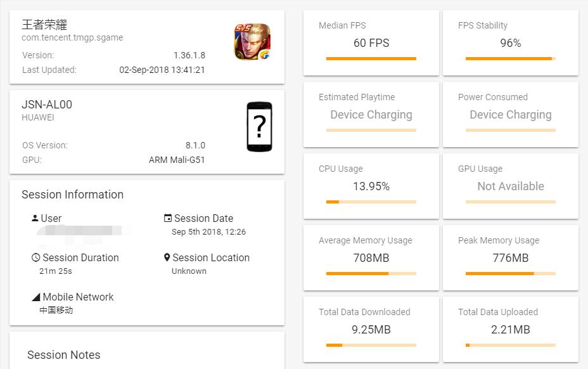Screen dimensions: 588x369
Task: Select the CPU Usage card
Action: 371,186
